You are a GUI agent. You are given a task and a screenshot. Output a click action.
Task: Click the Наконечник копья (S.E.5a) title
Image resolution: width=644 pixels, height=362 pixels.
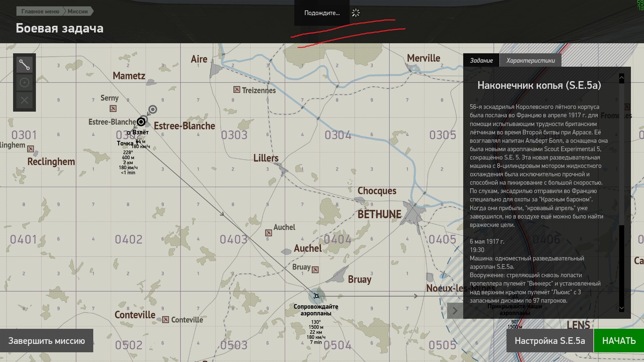tap(539, 85)
